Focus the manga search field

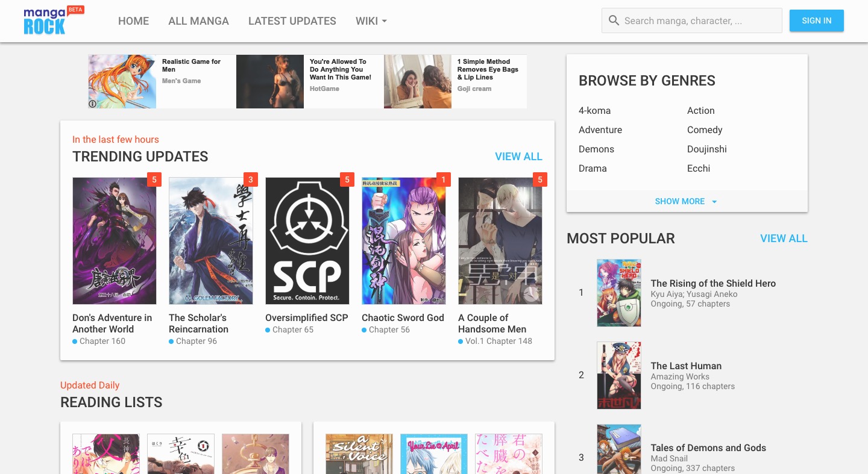point(692,20)
